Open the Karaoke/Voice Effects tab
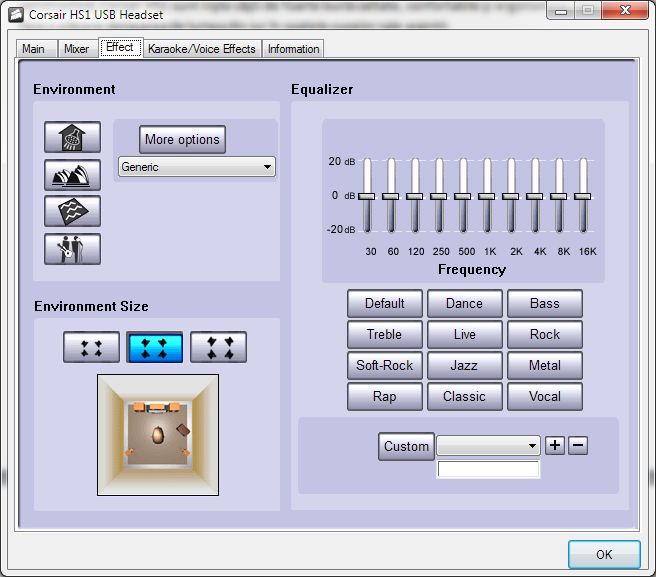This screenshot has width=656, height=577. [202, 49]
